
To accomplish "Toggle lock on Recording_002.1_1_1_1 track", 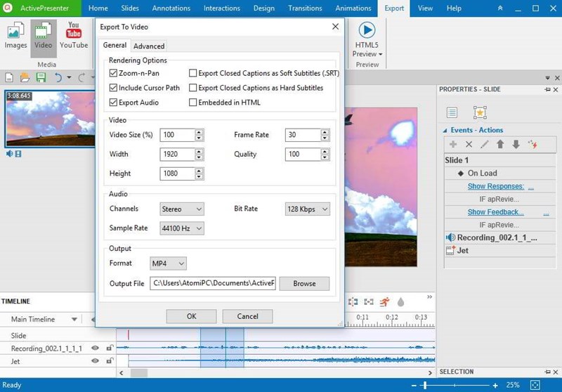I will (x=110, y=348).
